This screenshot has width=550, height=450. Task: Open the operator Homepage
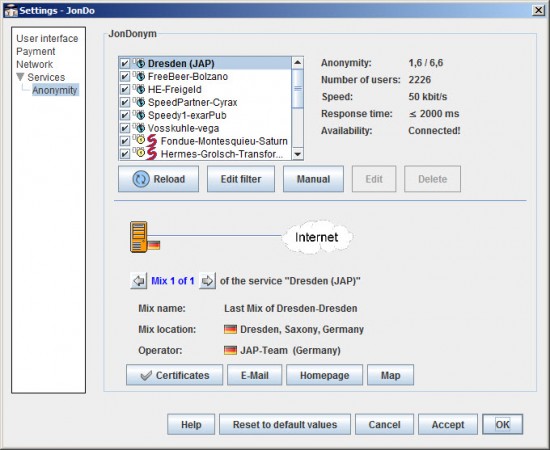pyautogui.click(x=324, y=375)
